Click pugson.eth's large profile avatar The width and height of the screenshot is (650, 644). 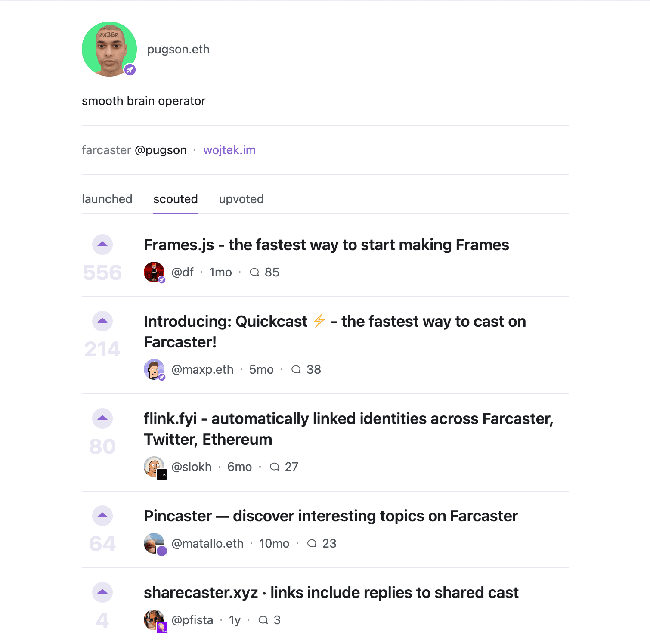(x=109, y=49)
